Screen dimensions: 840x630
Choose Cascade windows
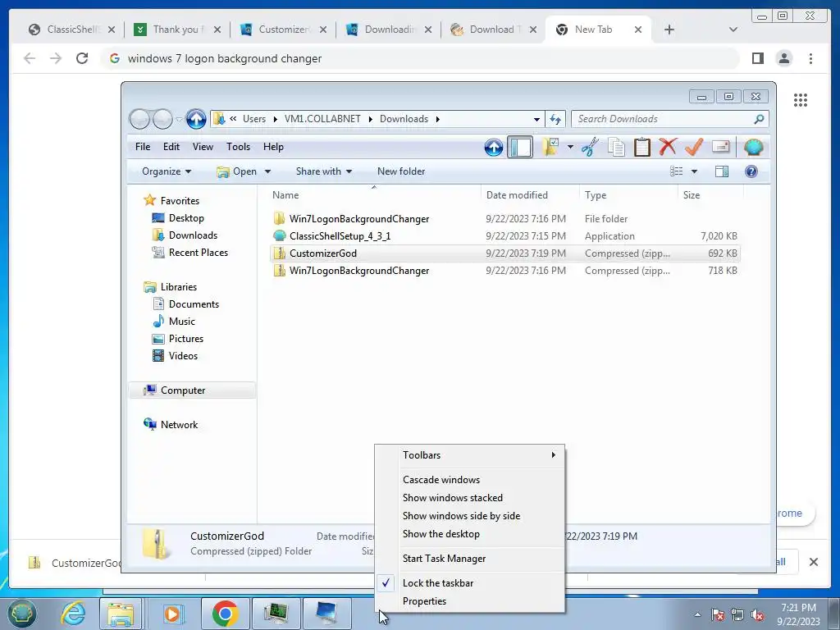tap(470, 479)
